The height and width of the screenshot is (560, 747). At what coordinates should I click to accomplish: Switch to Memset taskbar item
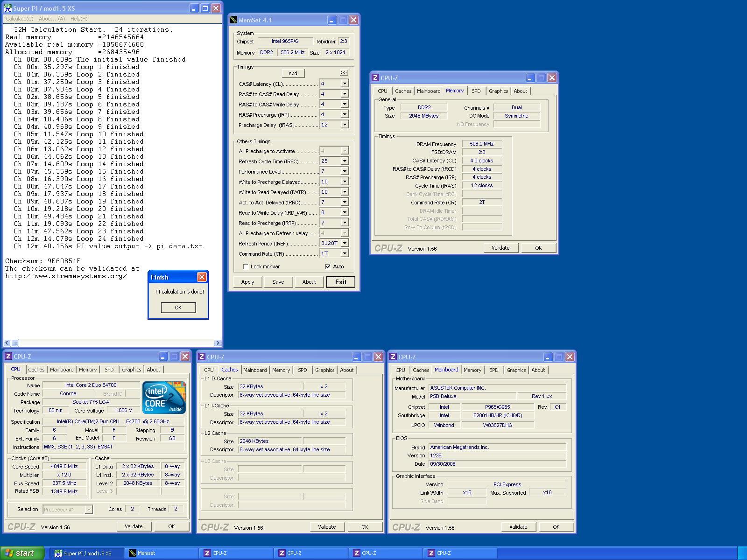pyautogui.click(x=162, y=553)
